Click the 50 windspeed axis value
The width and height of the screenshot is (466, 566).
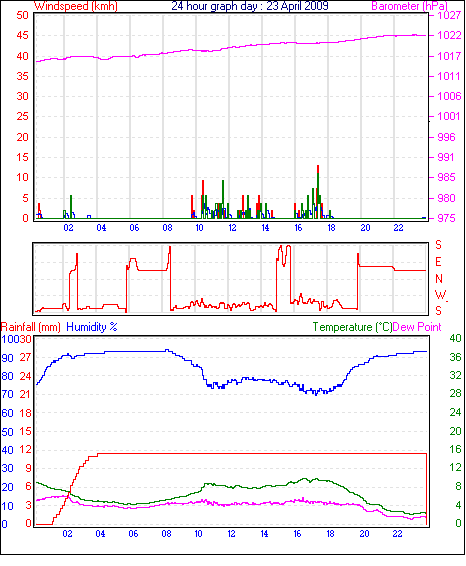(22, 15)
